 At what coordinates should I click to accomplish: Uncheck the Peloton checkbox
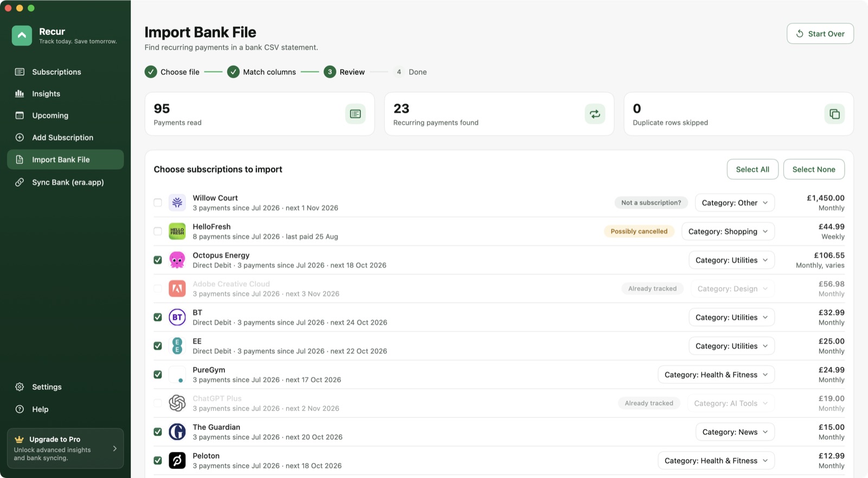tap(158, 461)
